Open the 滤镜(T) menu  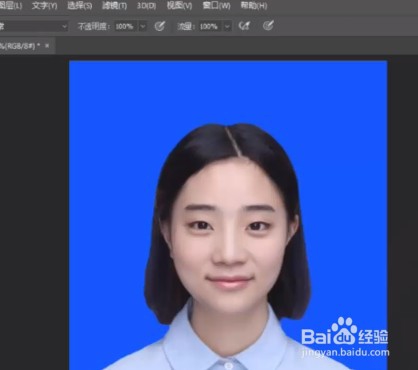coord(114,6)
